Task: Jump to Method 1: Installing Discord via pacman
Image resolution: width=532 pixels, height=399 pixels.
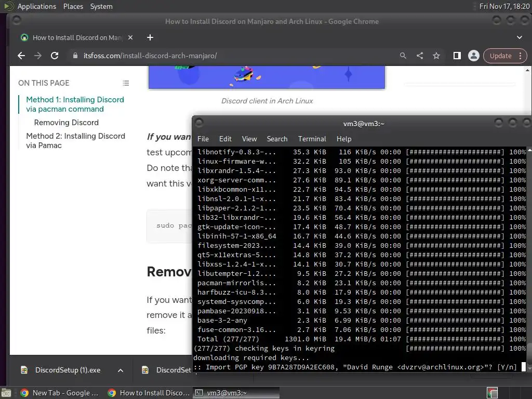Action: (75, 104)
